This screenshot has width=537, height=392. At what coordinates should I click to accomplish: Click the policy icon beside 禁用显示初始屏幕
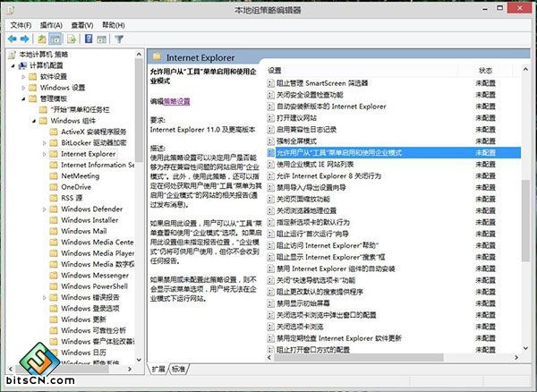(270, 303)
